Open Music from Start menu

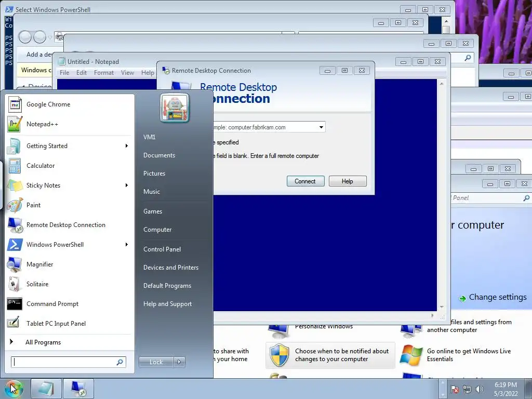pyautogui.click(x=151, y=192)
